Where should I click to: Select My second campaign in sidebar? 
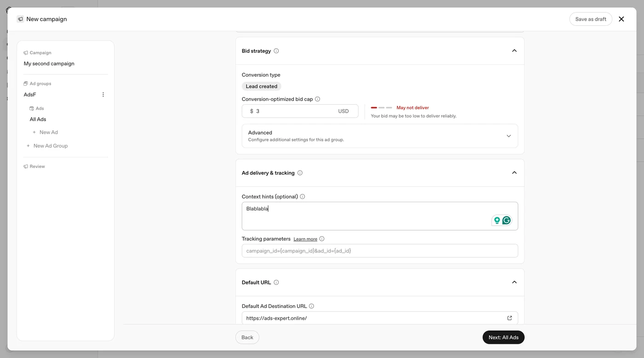49,64
